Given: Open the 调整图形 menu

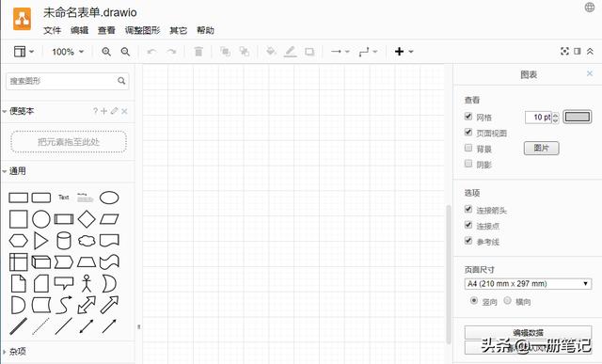Looking at the screenshot, I should pos(142,30).
